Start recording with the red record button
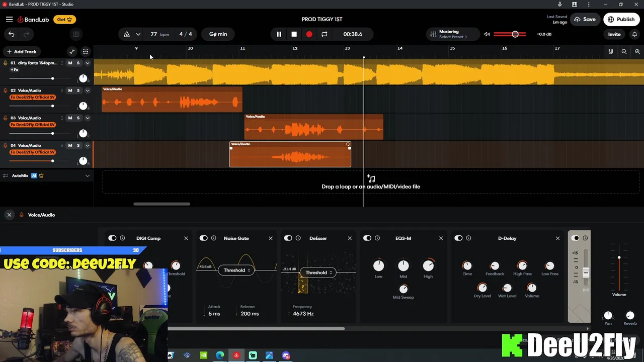 click(309, 34)
